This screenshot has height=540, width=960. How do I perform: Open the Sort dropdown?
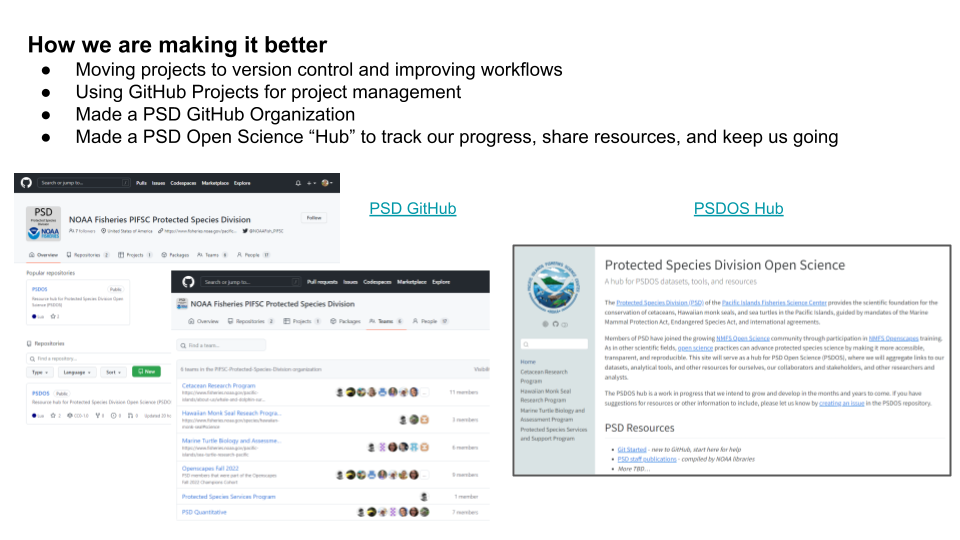[x=114, y=372]
